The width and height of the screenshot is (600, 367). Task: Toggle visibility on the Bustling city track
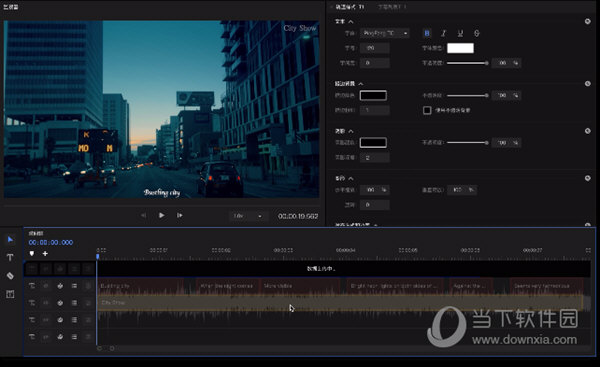click(x=46, y=286)
